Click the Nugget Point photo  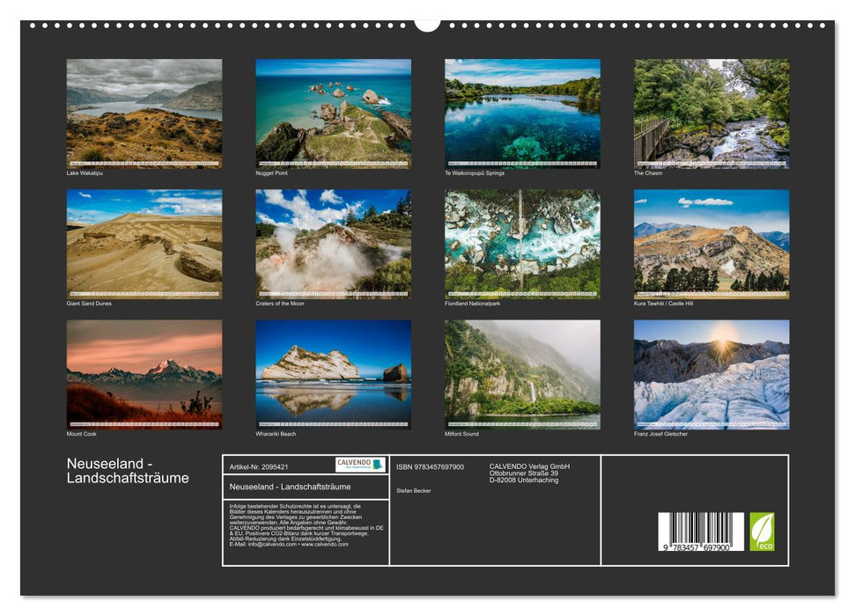[333, 110]
